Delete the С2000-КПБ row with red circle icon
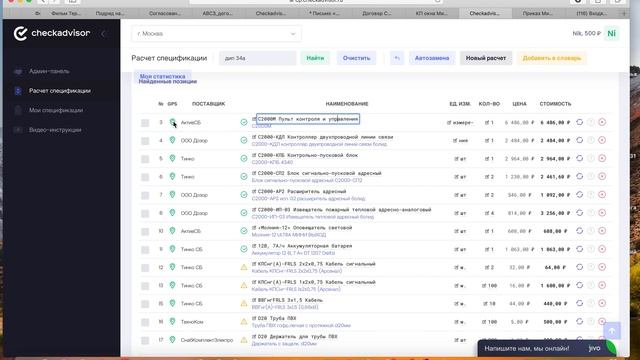The height and width of the screenshot is (360, 640). [x=602, y=158]
